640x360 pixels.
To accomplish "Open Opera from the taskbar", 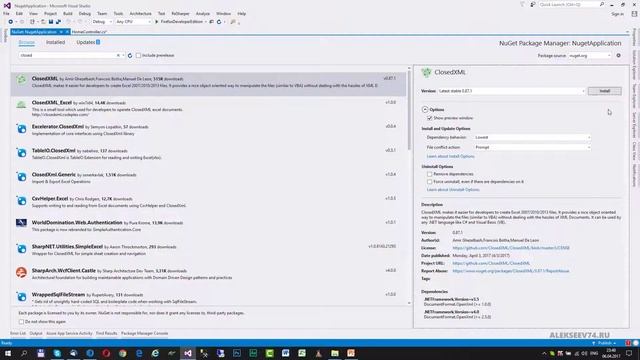I will click(x=106, y=353).
